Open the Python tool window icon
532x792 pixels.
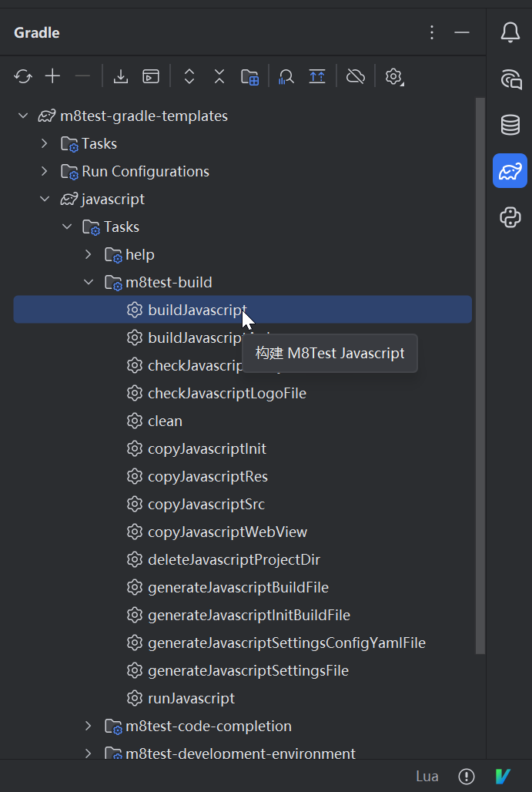coord(510,217)
